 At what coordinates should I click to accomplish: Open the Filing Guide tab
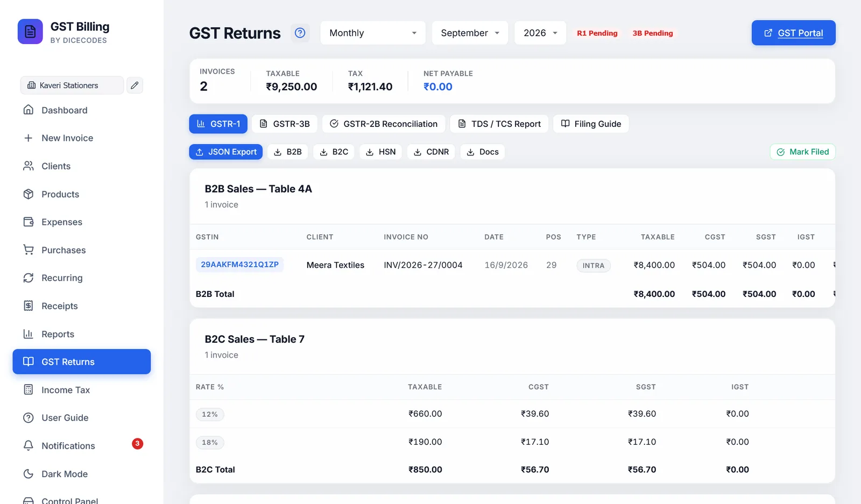point(591,124)
